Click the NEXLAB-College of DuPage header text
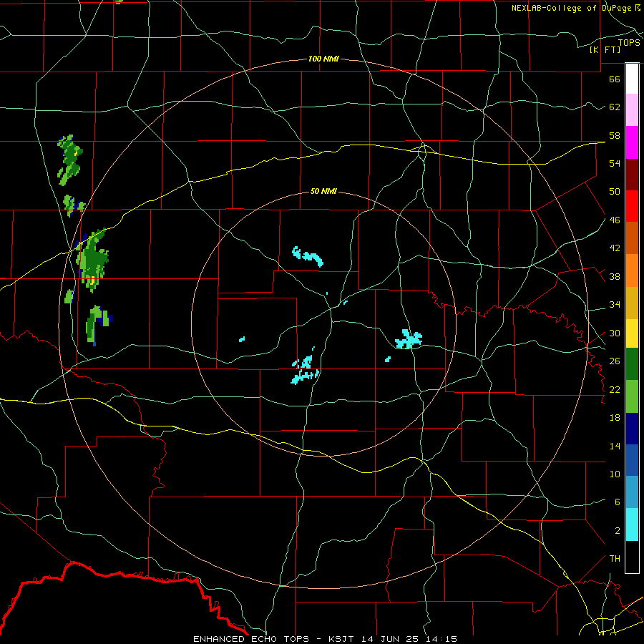 pyautogui.click(x=572, y=8)
